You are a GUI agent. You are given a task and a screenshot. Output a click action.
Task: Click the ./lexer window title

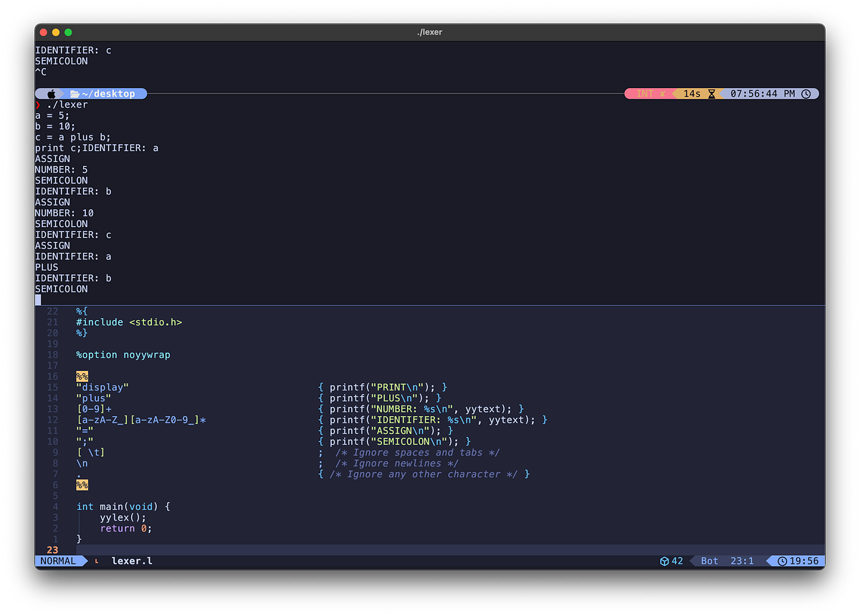point(430,32)
